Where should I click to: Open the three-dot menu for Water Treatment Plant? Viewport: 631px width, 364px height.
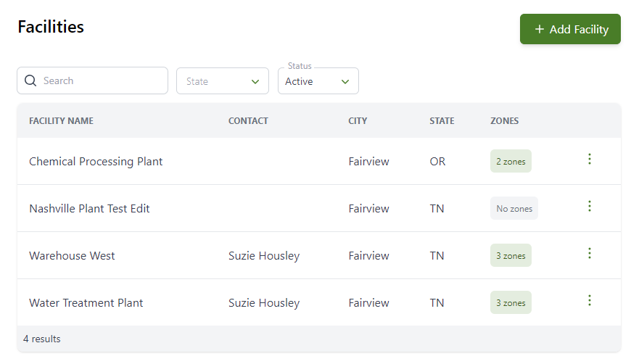(590, 300)
